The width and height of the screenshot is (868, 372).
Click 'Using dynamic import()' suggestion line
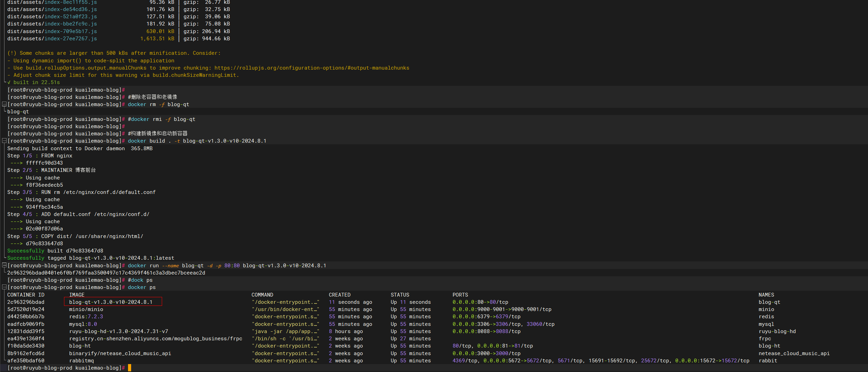point(91,61)
